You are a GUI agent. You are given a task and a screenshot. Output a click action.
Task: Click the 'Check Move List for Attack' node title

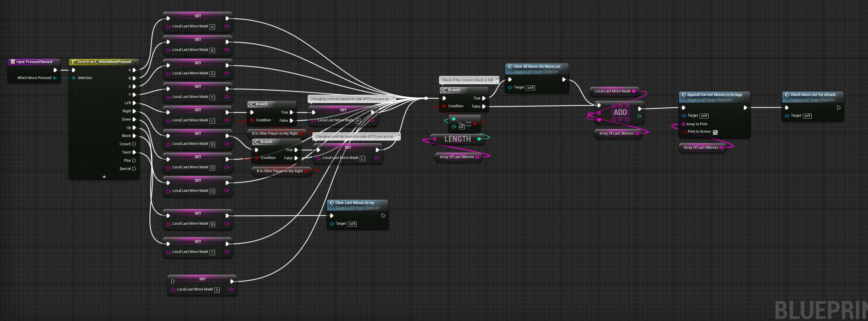[x=813, y=95]
